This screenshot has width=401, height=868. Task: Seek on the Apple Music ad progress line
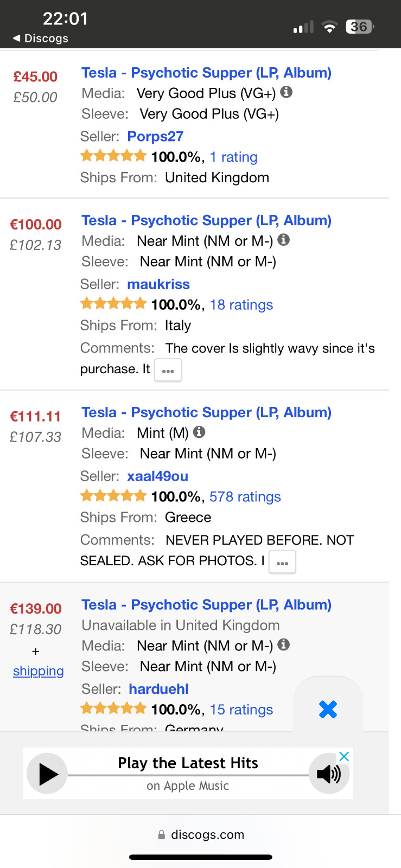click(x=188, y=775)
